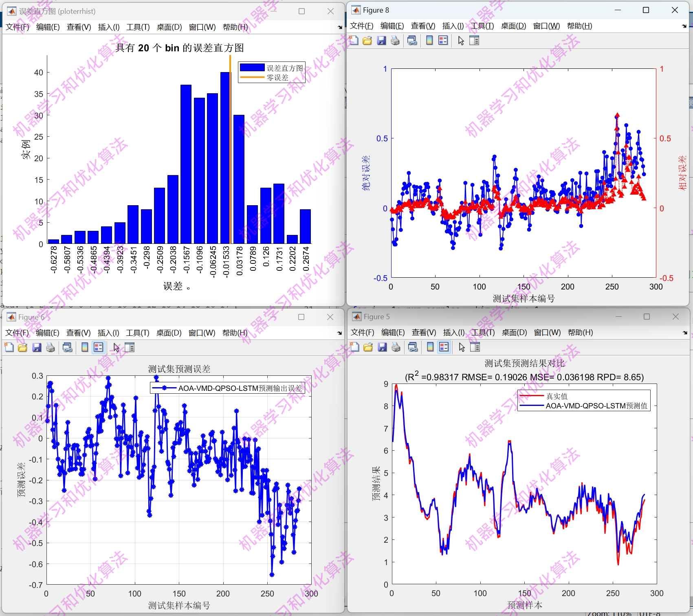Open 帮助(H) menu in Figure 5
The height and width of the screenshot is (616, 693).
580,332
